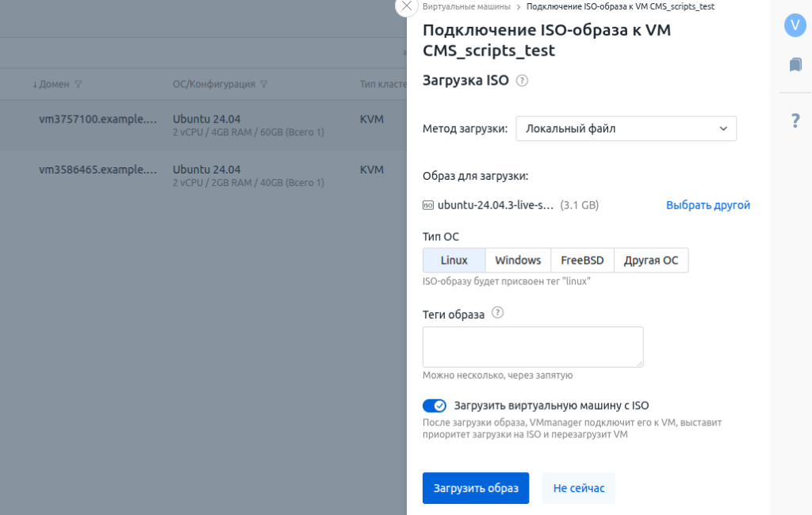
Task: Click the filter icon next to ОС/Конфигурация
Action: [263, 85]
